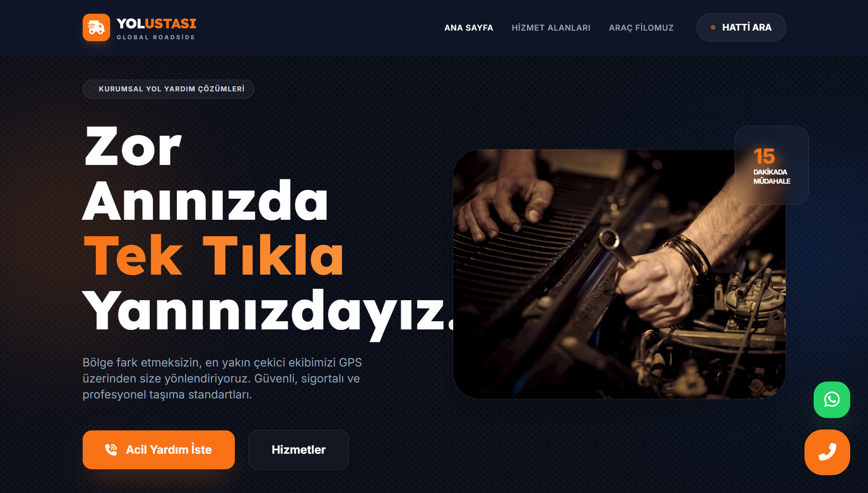Go to the ANA SAYFA menu item

point(469,28)
